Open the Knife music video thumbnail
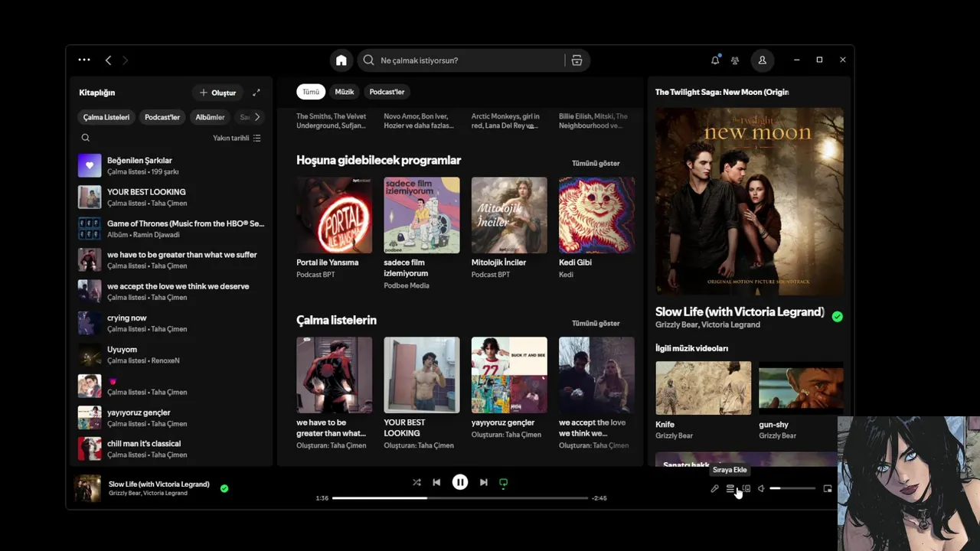980x551 pixels. click(x=703, y=388)
